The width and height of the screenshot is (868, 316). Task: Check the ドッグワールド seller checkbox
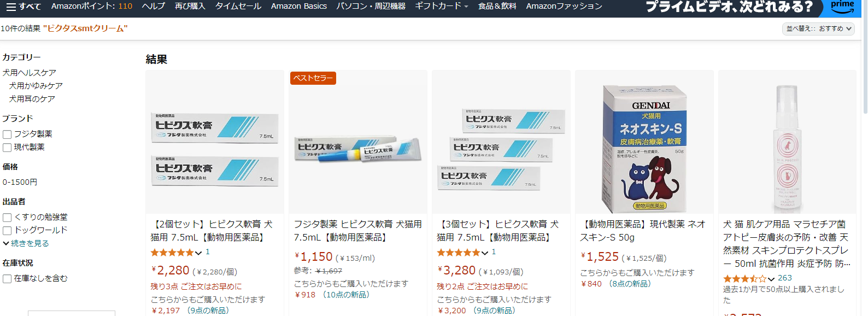[7, 231]
